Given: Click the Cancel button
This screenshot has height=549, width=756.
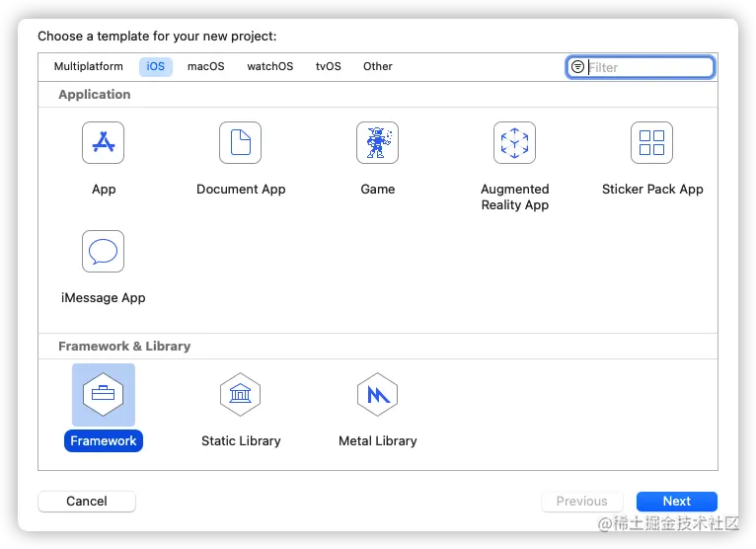Looking at the screenshot, I should click(x=87, y=502).
